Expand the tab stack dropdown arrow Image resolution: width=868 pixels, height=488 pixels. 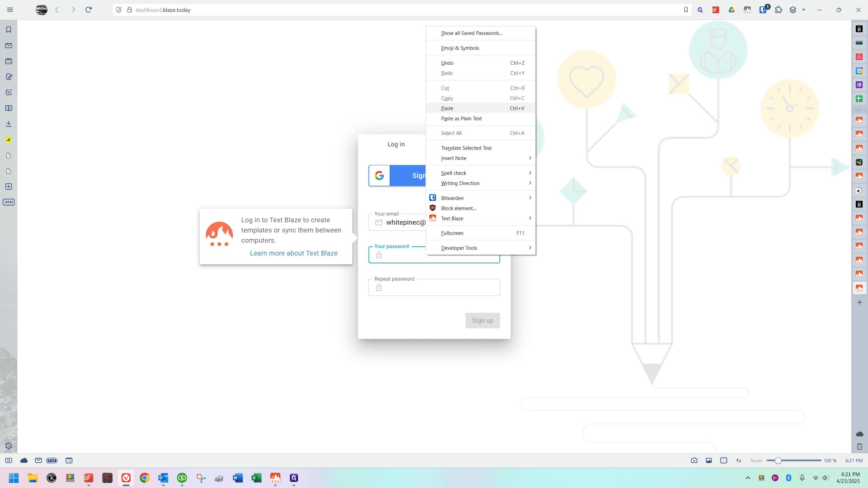coord(804,10)
